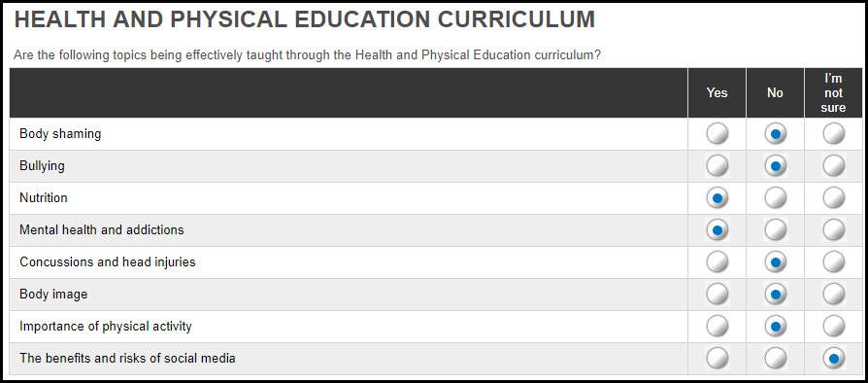868x383 pixels.
Task: Choose I'm not sure for Body shaming
Action: [833, 133]
